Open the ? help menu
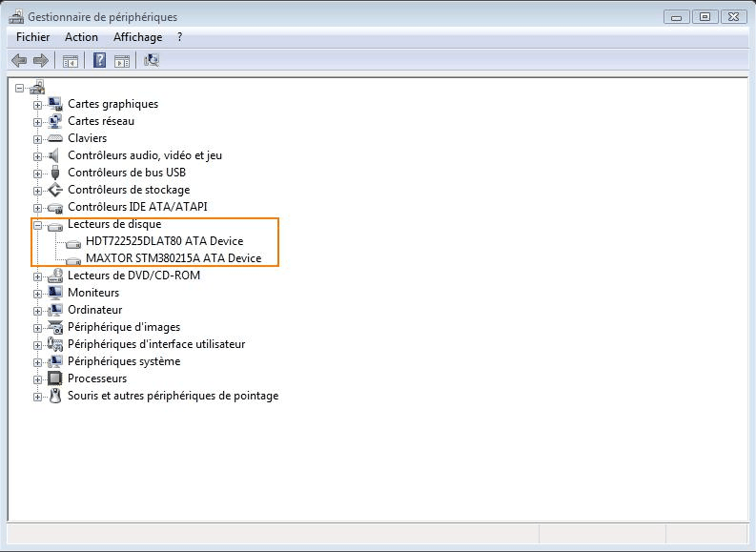 [180, 37]
